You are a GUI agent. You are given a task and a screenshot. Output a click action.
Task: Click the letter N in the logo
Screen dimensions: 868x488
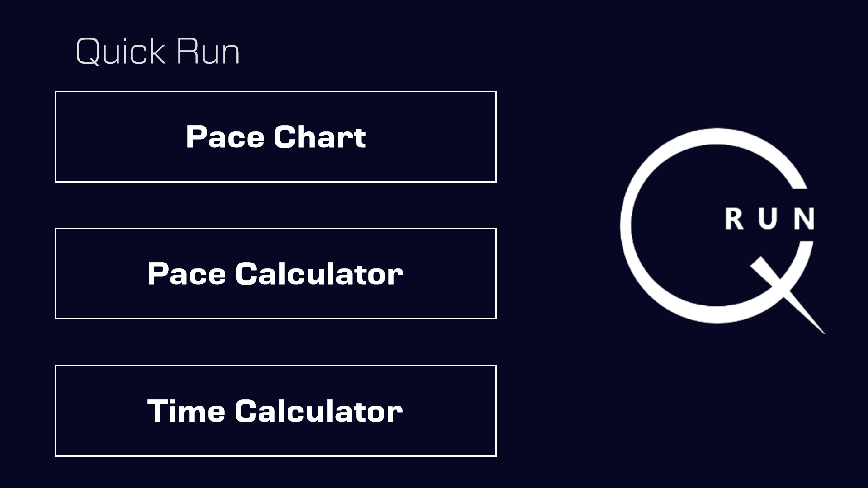804,219
